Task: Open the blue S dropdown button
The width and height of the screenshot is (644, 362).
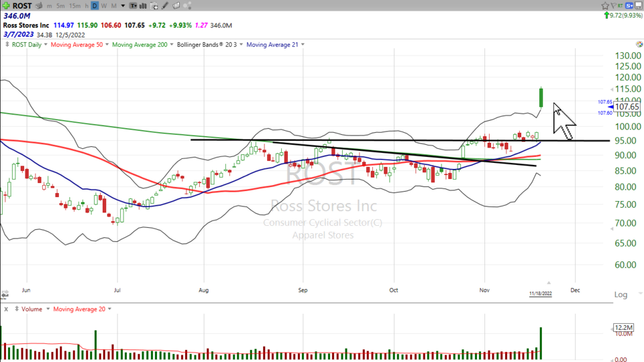Action: [629, 6]
